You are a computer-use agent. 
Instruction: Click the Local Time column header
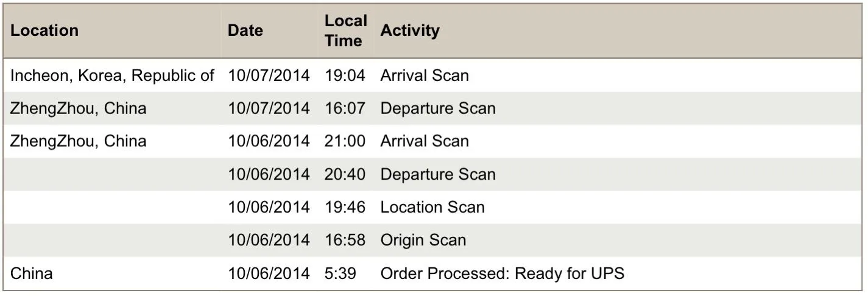[x=345, y=30]
